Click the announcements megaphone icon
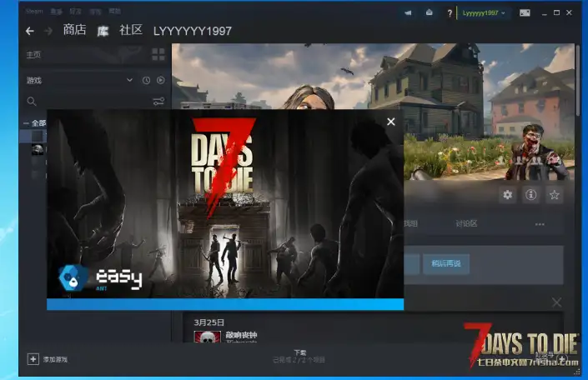 click(x=408, y=13)
